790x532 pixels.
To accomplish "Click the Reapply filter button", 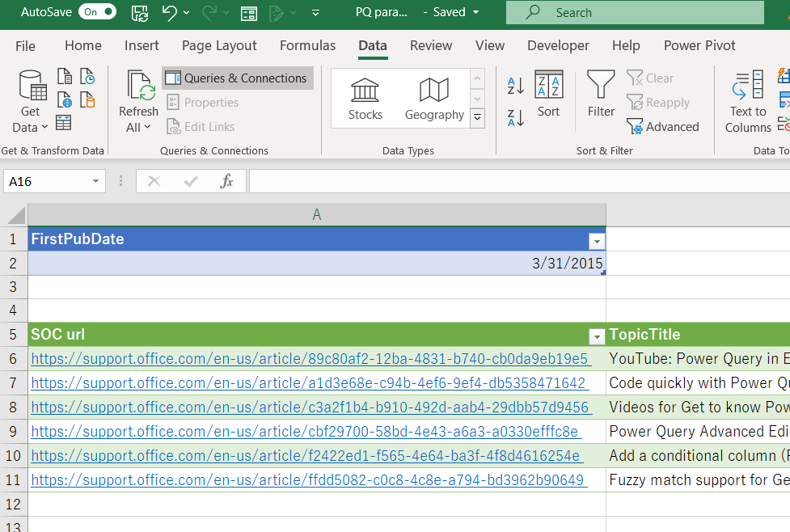I will pos(658,102).
